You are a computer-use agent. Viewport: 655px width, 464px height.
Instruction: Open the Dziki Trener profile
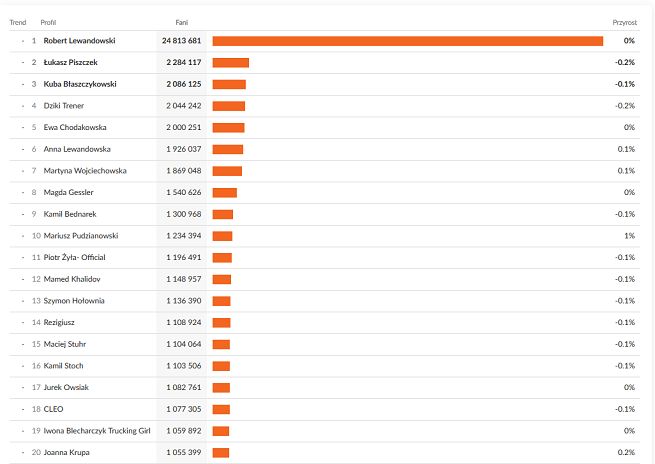tap(66, 106)
